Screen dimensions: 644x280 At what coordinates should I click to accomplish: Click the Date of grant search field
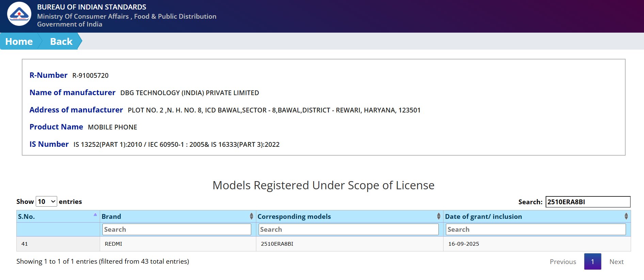(x=535, y=229)
